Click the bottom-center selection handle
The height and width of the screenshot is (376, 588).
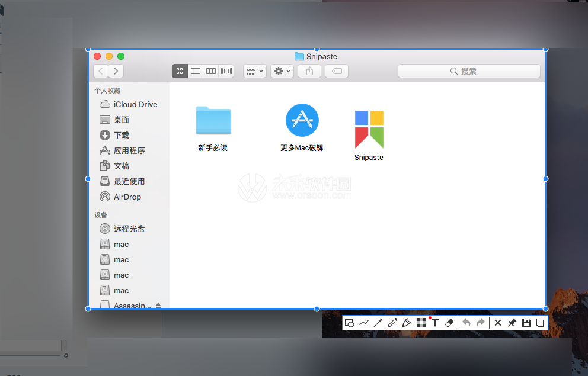click(317, 309)
